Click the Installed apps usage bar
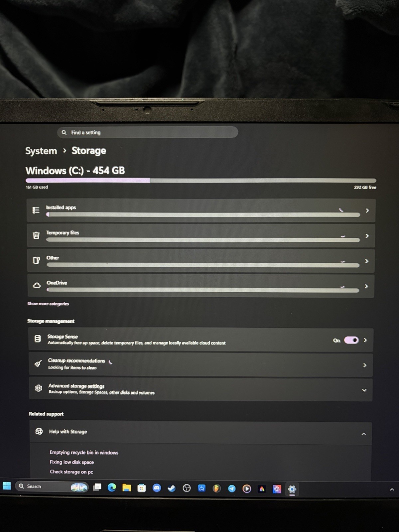Image resolution: width=399 pixels, height=532 pixels. pyautogui.click(x=203, y=215)
